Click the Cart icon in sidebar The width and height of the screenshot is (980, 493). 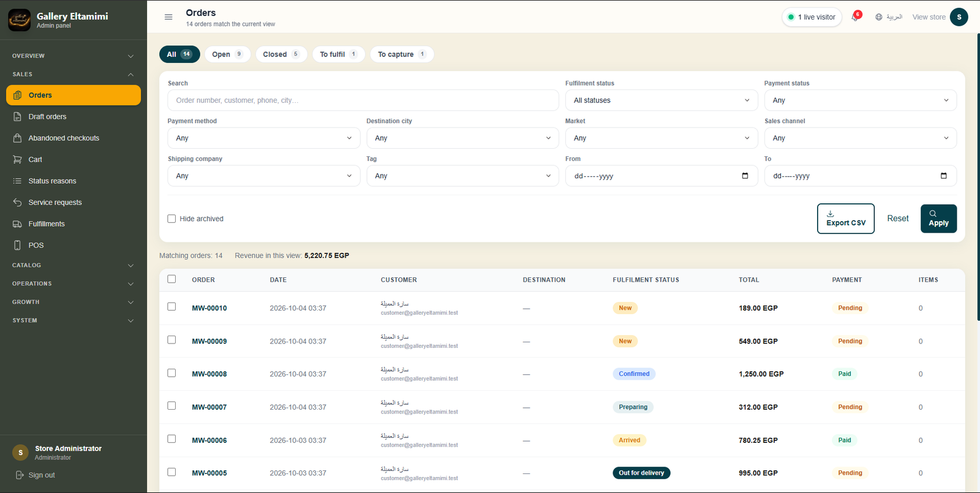tap(17, 159)
